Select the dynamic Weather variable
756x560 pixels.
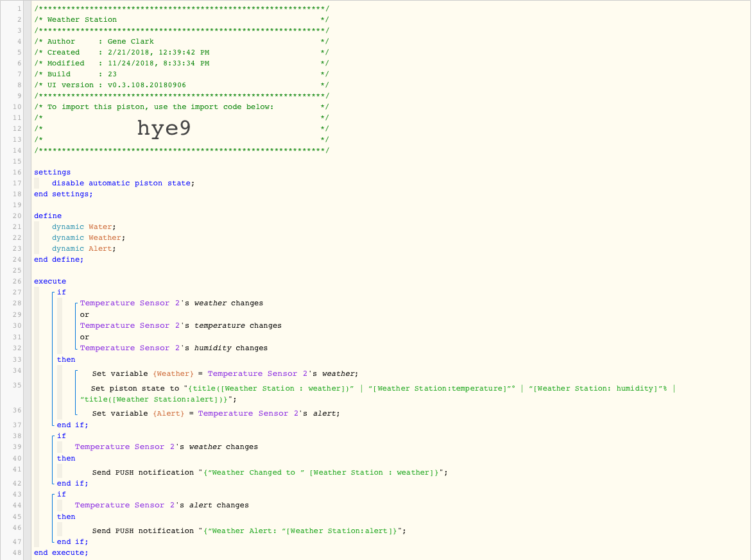[88, 237]
